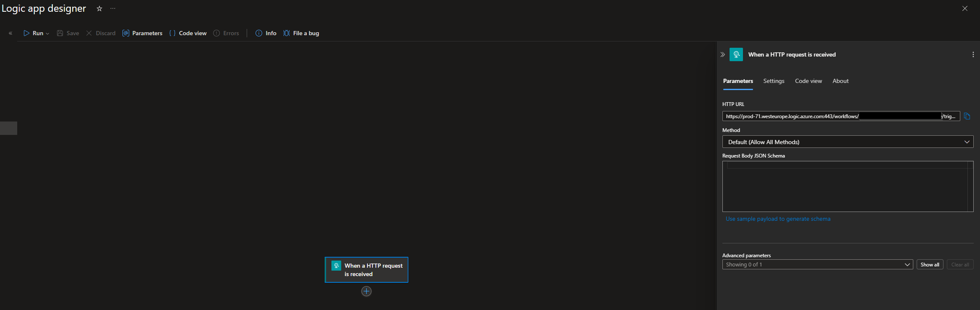The width and height of the screenshot is (980, 310).
Task: Open the panel's vertical ellipsis menu
Action: [x=973, y=54]
